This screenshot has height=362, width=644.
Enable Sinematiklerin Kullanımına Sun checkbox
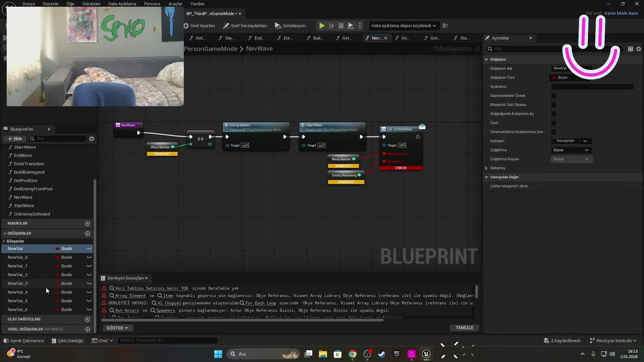pos(553,132)
